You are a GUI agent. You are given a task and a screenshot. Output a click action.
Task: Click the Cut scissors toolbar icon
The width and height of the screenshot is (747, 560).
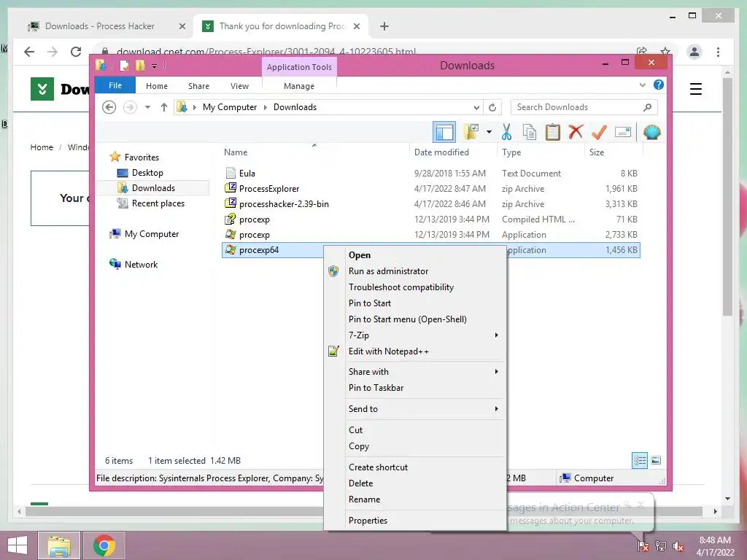(x=506, y=133)
